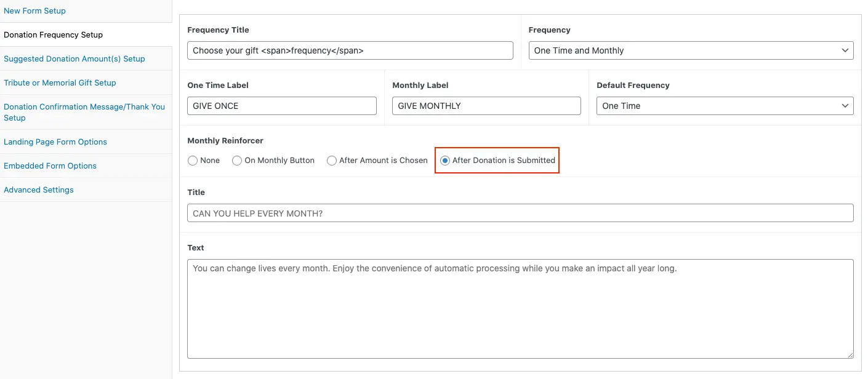Open Donation Confirmation Message/Thank You Setup

[84, 112]
